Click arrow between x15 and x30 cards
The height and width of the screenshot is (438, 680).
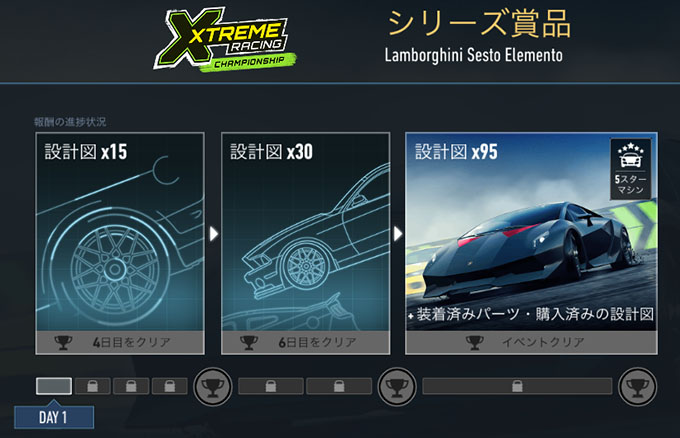213,234
